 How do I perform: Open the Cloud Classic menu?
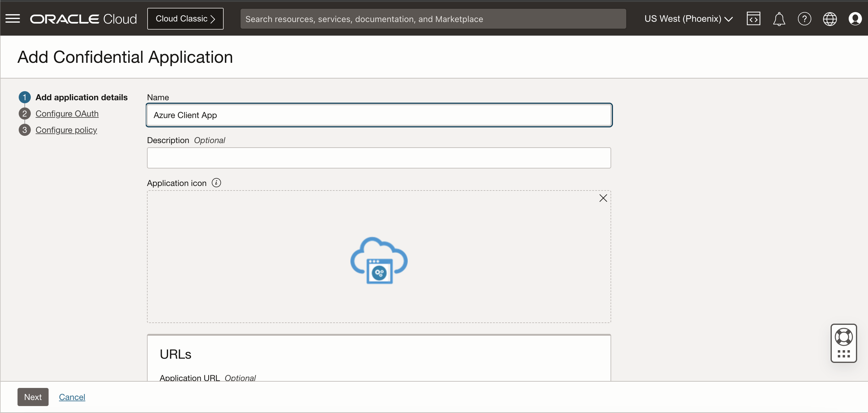tap(185, 19)
